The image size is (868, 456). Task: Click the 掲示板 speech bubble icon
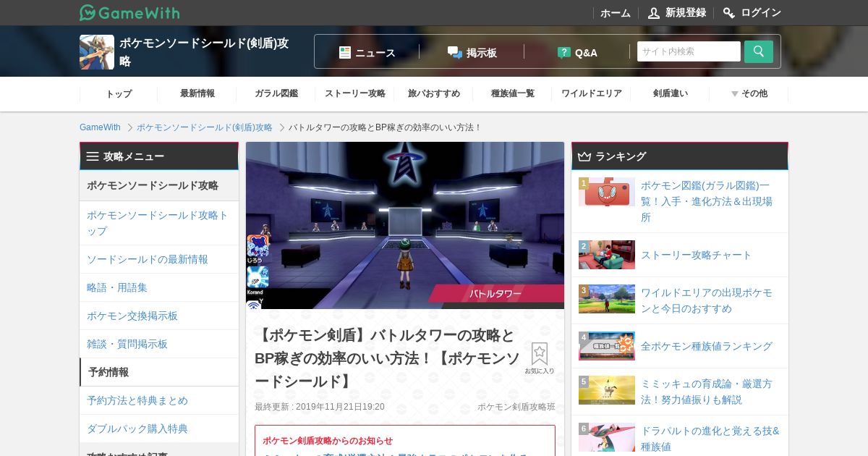tap(454, 52)
